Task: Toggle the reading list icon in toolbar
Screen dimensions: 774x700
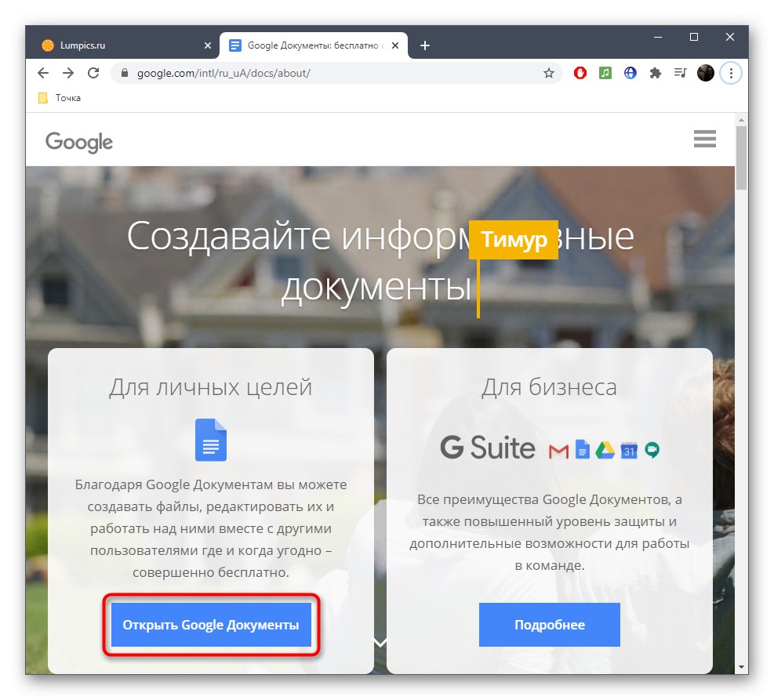Action: [x=679, y=73]
